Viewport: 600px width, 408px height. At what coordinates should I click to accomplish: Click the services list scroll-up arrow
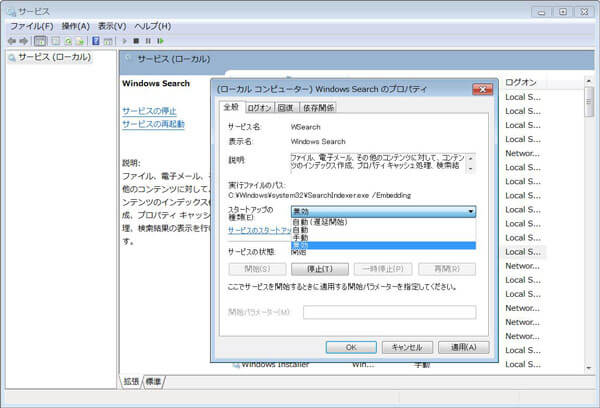click(x=589, y=81)
